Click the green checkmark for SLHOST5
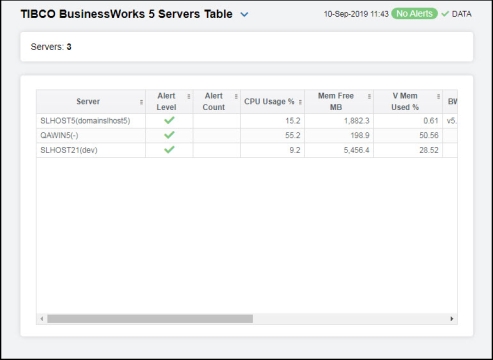This screenshot has width=493, height=360. point(169,120)
